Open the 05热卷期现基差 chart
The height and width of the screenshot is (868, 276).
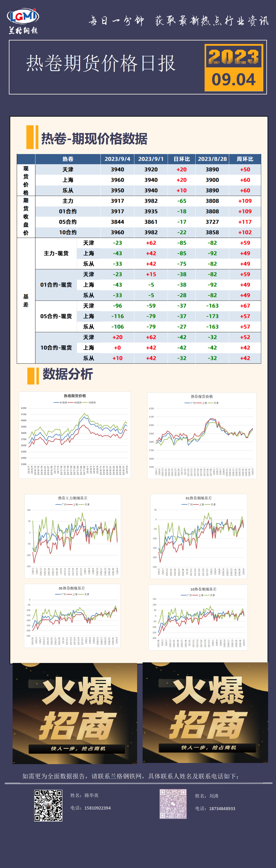click(x=72, y=616)
